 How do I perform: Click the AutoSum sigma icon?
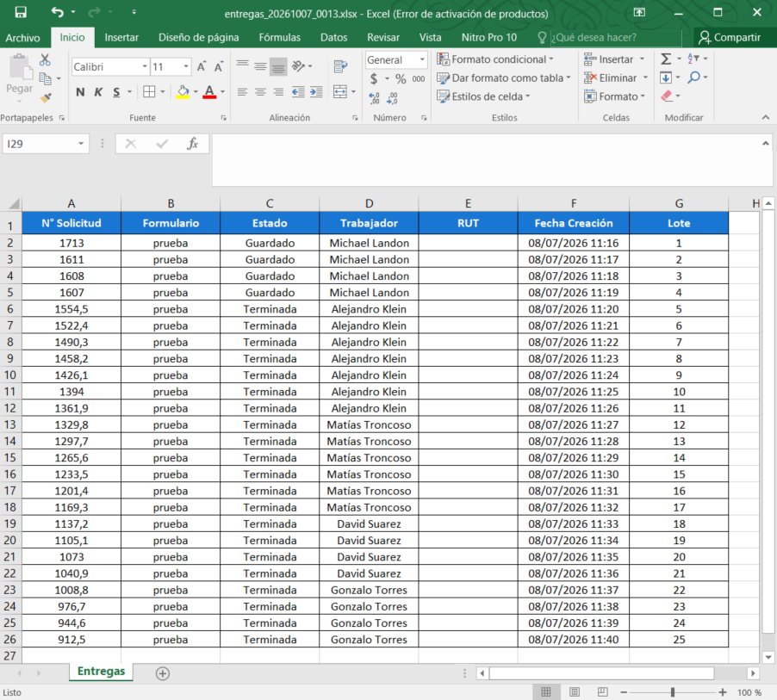666,59
